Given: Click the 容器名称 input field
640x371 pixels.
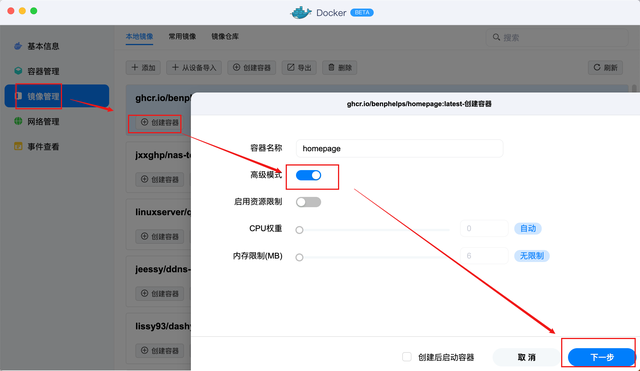Looking at the screenshot, I should (x=399, y=149).
